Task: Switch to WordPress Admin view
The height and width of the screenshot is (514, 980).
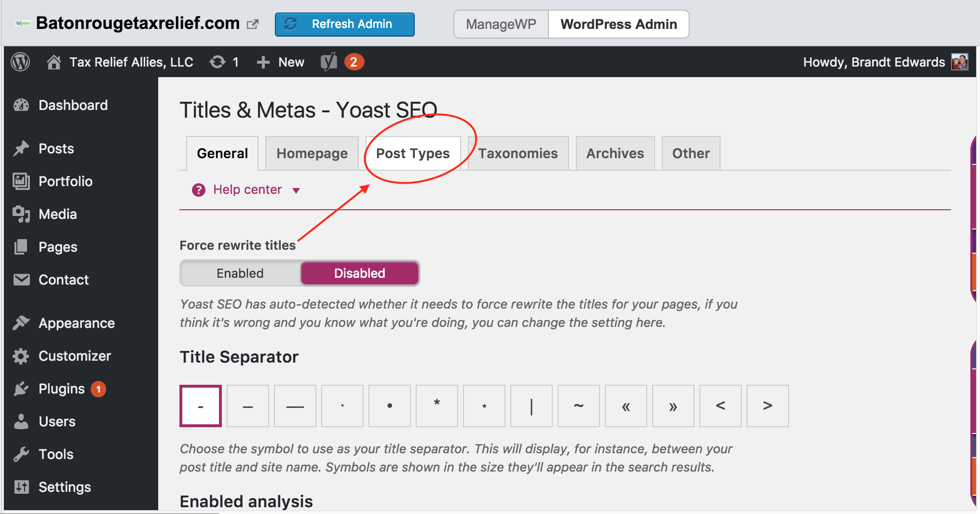Action: point(619,24)
